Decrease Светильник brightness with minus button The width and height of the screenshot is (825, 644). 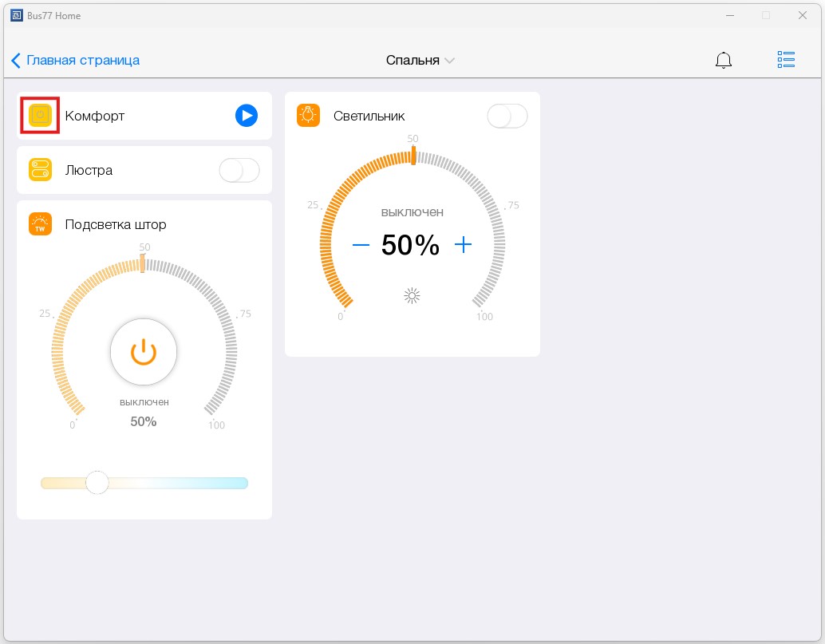(361, 245)
